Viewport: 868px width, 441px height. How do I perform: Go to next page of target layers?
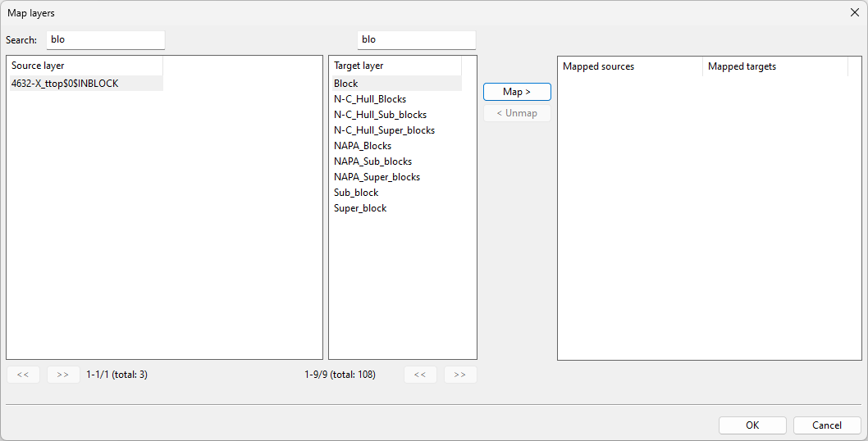[x=460, y=375]
